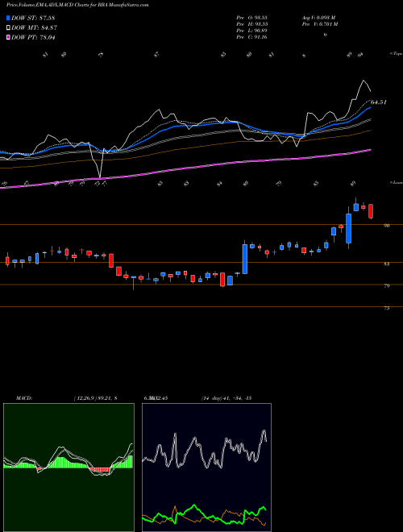
Task: Click the '(14 day)' ADX parameters text
Action: (x=211, y=398)
